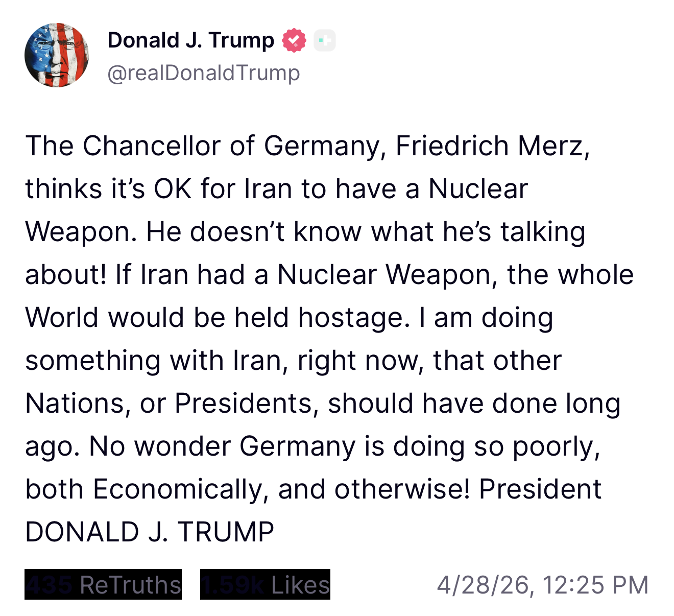Viewport: 674px width, 616px height.
Task: Open Donald J. Trump display name
Action: pos(191,40)
